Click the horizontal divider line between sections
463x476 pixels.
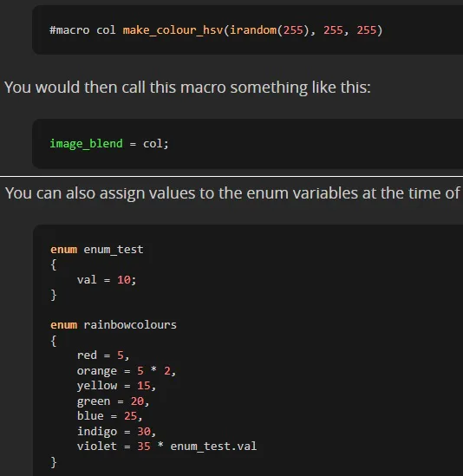(x=231, y=176)
